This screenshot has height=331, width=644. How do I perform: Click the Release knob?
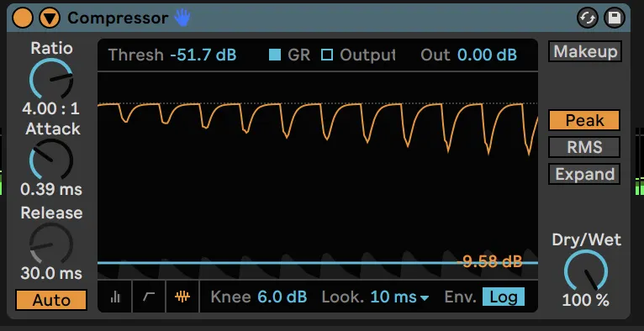(x=51, y=244)
